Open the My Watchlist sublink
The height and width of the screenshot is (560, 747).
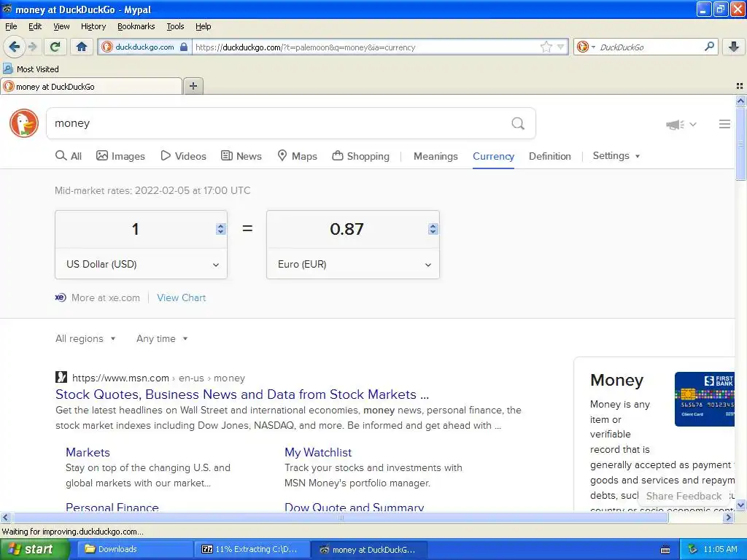(x=318, y=452)
